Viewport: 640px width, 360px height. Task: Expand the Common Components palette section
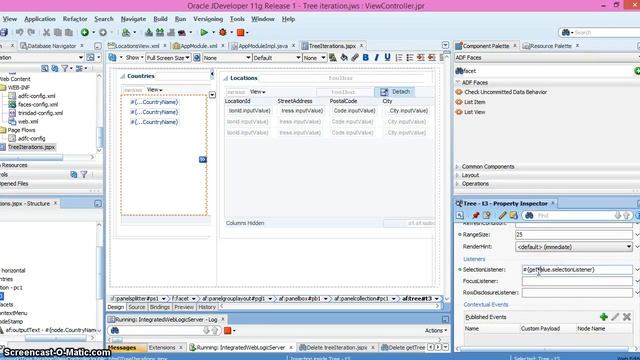488,167
